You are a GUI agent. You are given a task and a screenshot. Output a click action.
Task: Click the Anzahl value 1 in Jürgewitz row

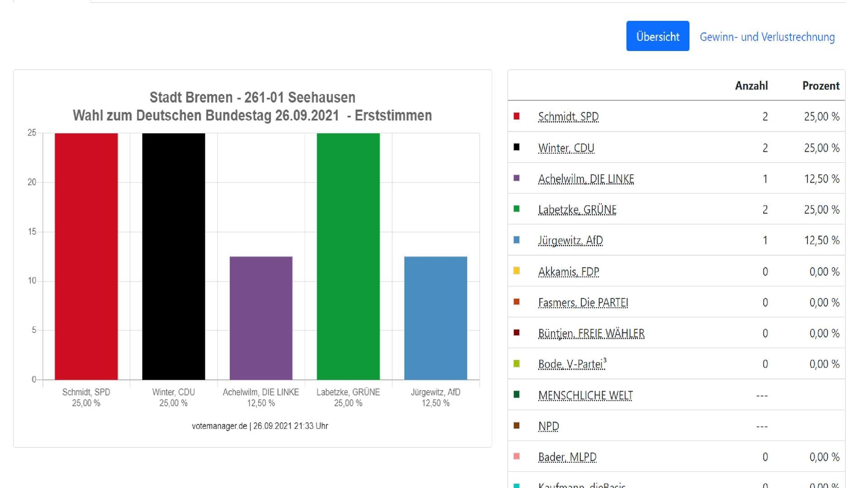point(765,240)
